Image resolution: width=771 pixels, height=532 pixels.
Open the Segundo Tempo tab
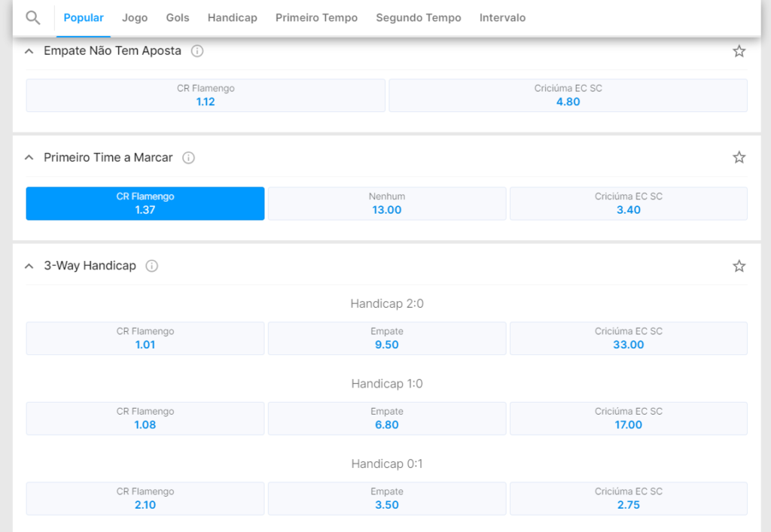(x=419, y=18)
